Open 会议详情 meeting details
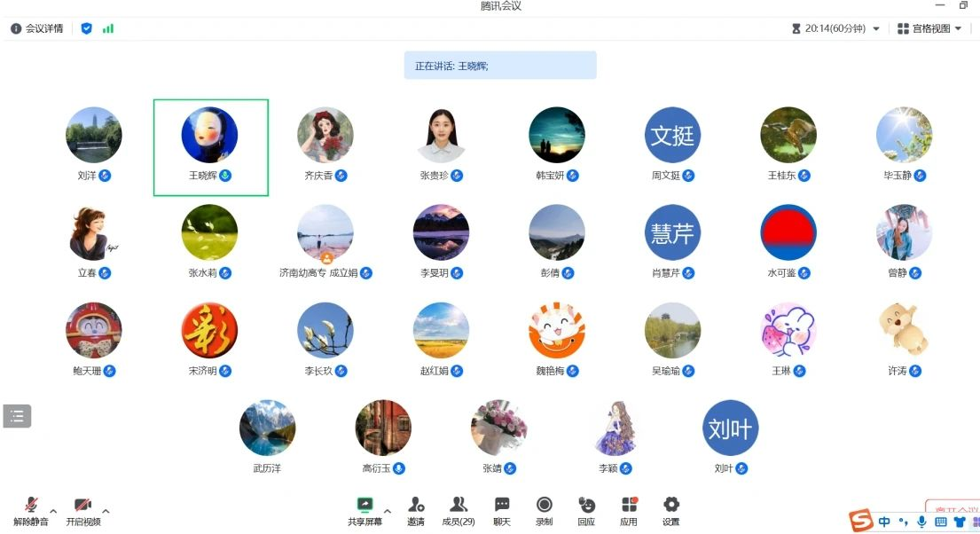980x534 pixels. coord(37,28)
